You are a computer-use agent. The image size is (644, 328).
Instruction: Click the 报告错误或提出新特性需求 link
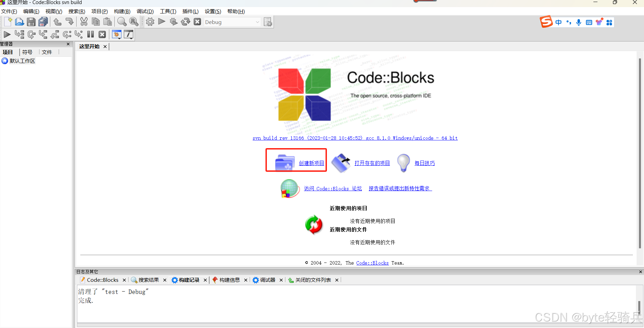(x=400, y=189)
